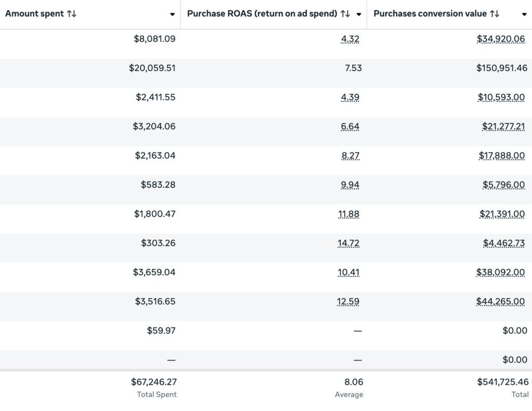This screenshot has width=532, height=411.
Task: Select ROAS 7.53 cell
Action: coord(353,68)
